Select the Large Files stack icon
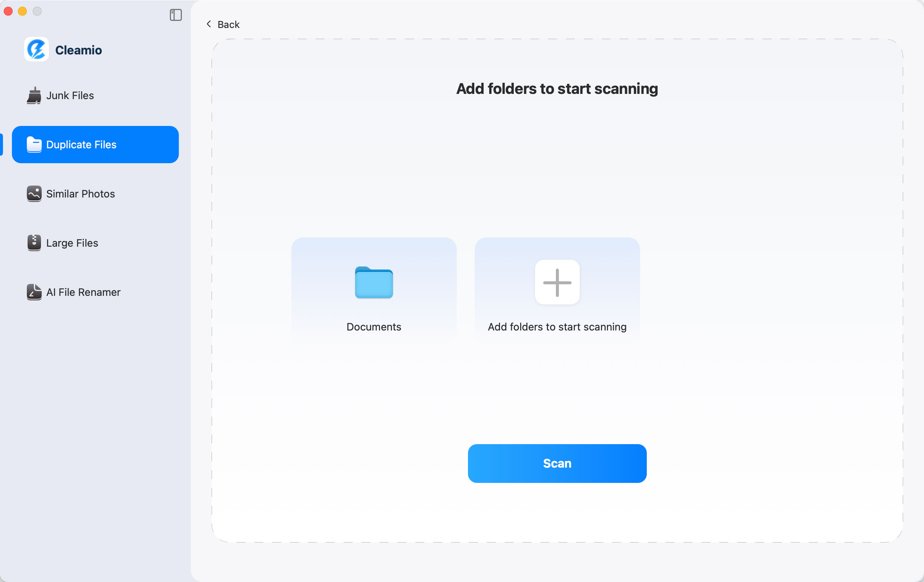This screenshot has height=582, width=924. click(x=34, y=243)
